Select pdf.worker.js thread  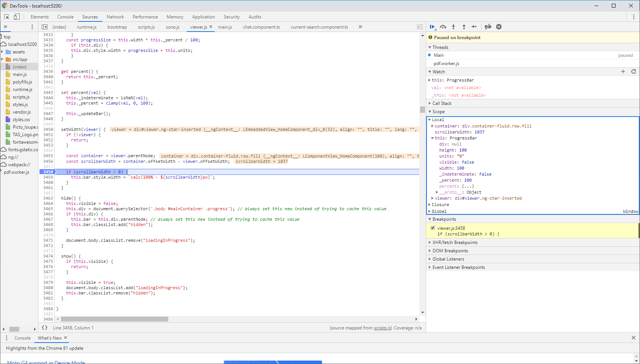(446, 64)
